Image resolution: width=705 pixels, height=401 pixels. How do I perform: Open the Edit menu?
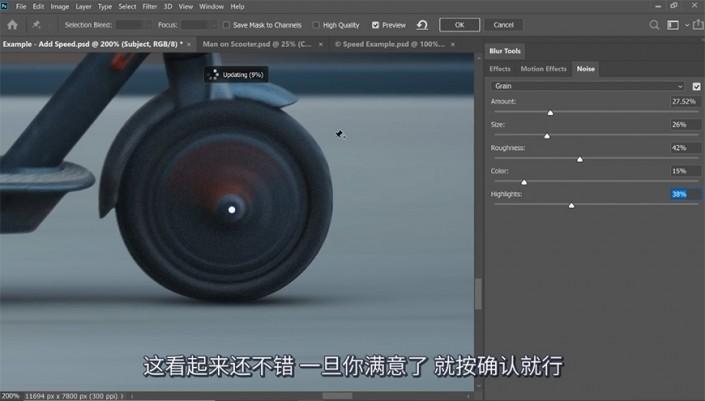pyautogui.click(x=39, y=6)
